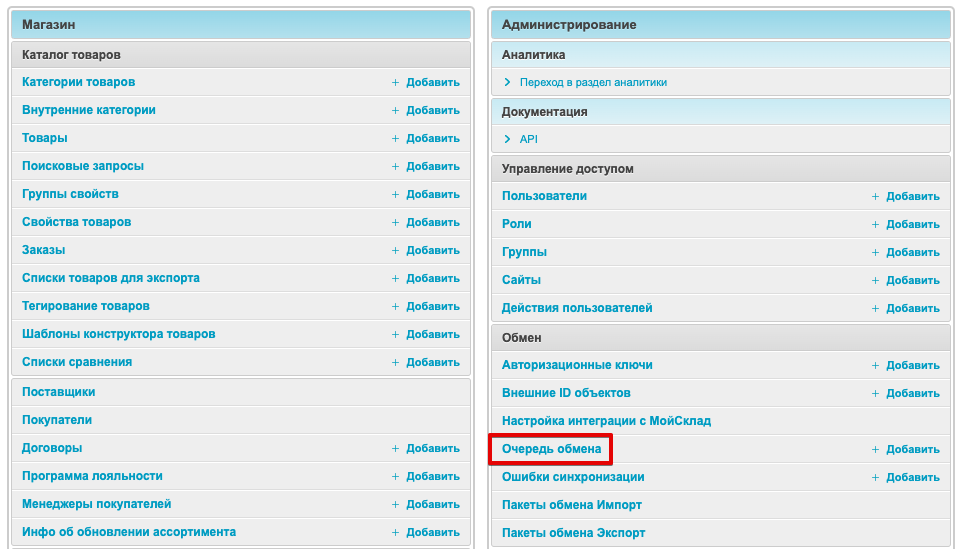
Task: Open Свойства товаров list
Action: [77, 222]
